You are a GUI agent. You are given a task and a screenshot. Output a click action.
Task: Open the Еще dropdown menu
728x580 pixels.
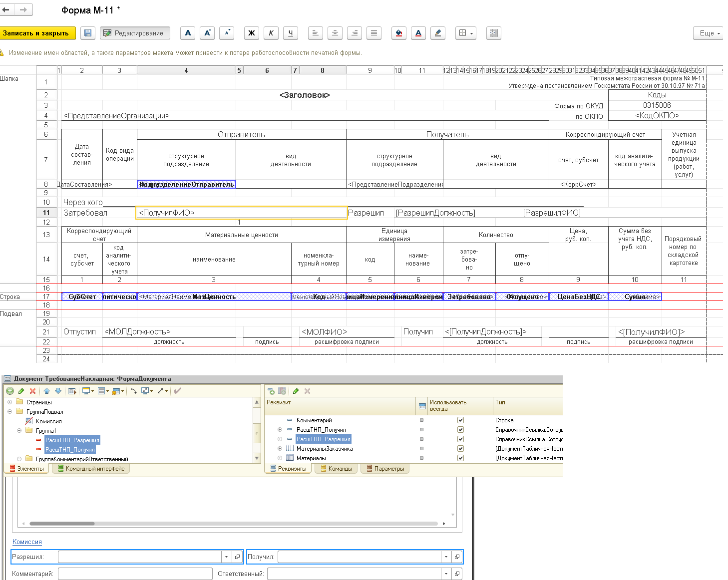pos(709,33)
